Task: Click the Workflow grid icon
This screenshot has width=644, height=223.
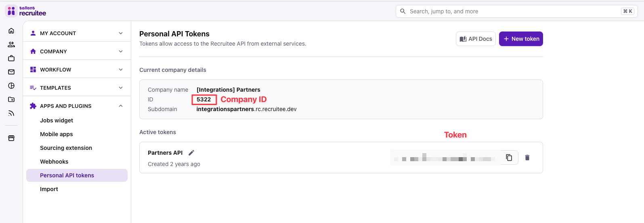Action: click(x=33, y=69)
